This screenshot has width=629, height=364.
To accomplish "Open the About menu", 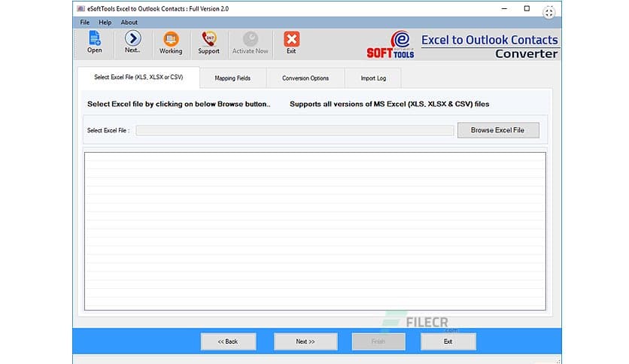I will [x=129, y=23].
